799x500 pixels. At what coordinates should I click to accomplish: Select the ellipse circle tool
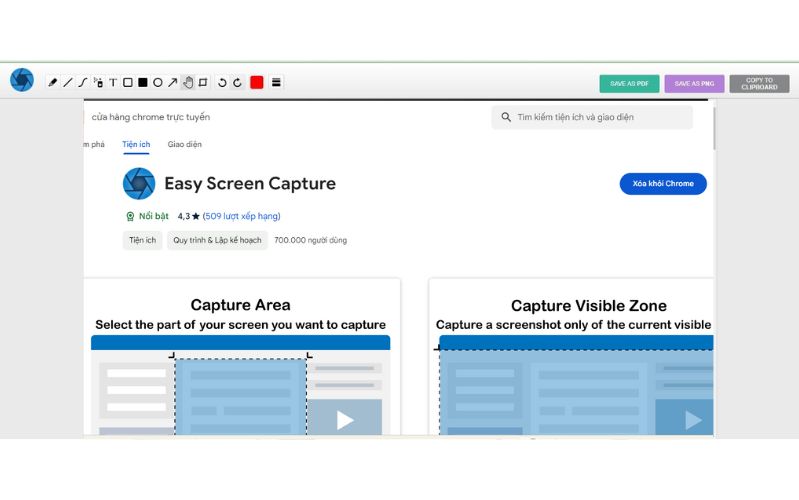tap(158, 83)
